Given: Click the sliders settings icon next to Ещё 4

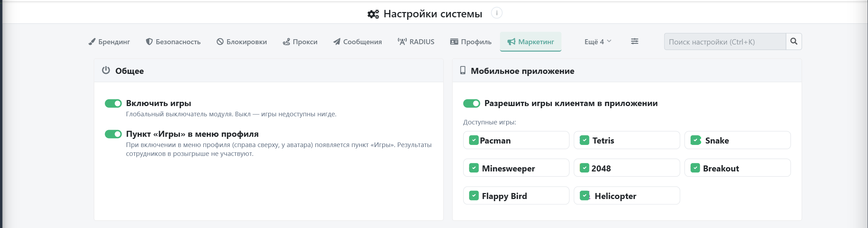Looking at the screenshot, I should pyautogui.click(x=635, y=41).
